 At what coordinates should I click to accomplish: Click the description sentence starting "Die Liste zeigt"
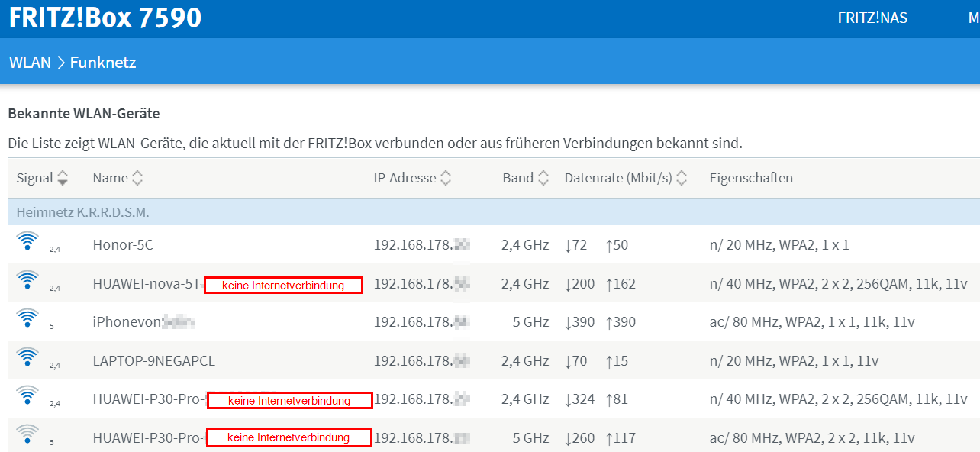coord(375,143)
